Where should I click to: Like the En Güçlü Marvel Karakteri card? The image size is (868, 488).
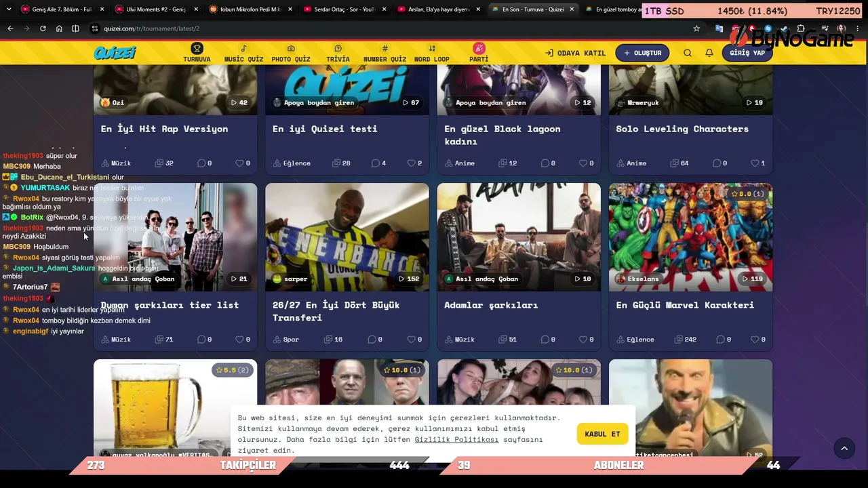754,340
